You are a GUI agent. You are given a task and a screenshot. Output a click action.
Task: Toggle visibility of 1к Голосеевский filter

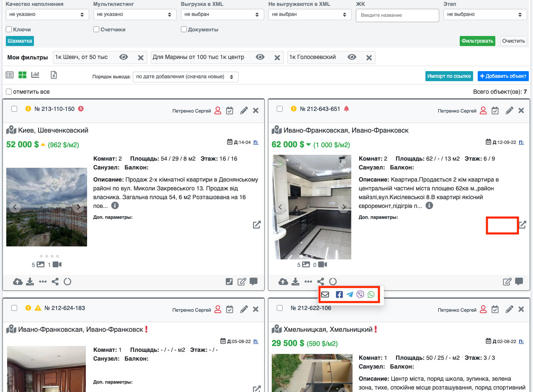(x=352, y=57)
